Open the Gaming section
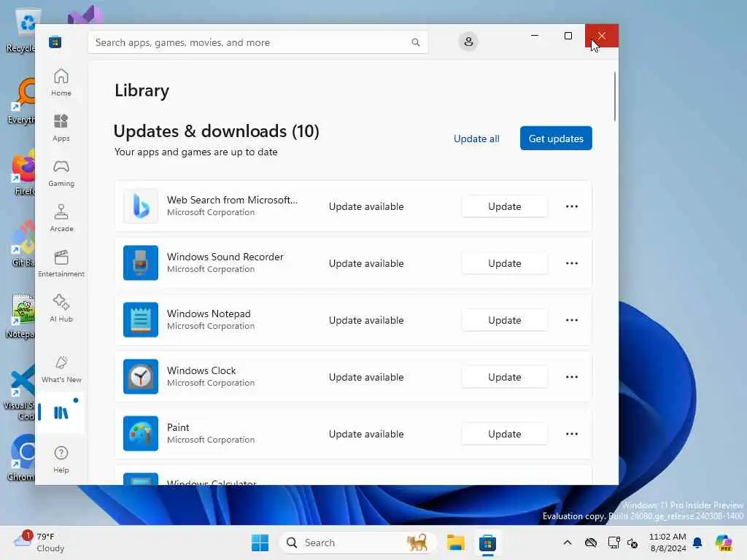747x560 pixels. point(61,173)
